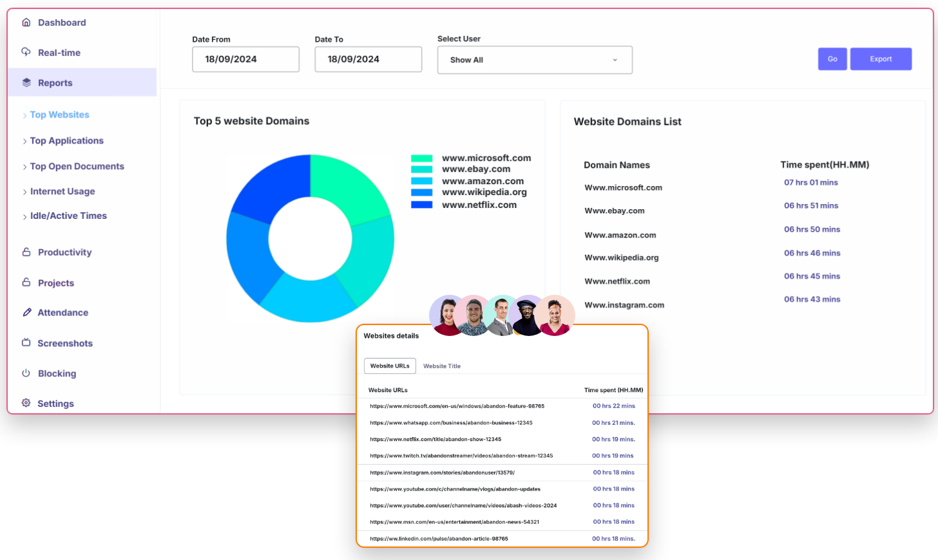Click www.amazon.com legend color swatch
The width and height of the screenshot is (938, 560).
click(422, 182)
